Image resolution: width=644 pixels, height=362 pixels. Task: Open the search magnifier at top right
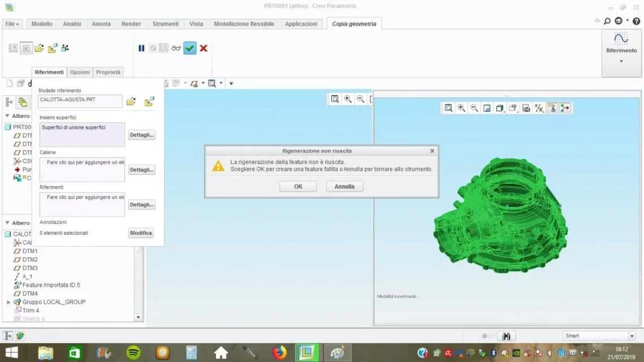[607, 21]
